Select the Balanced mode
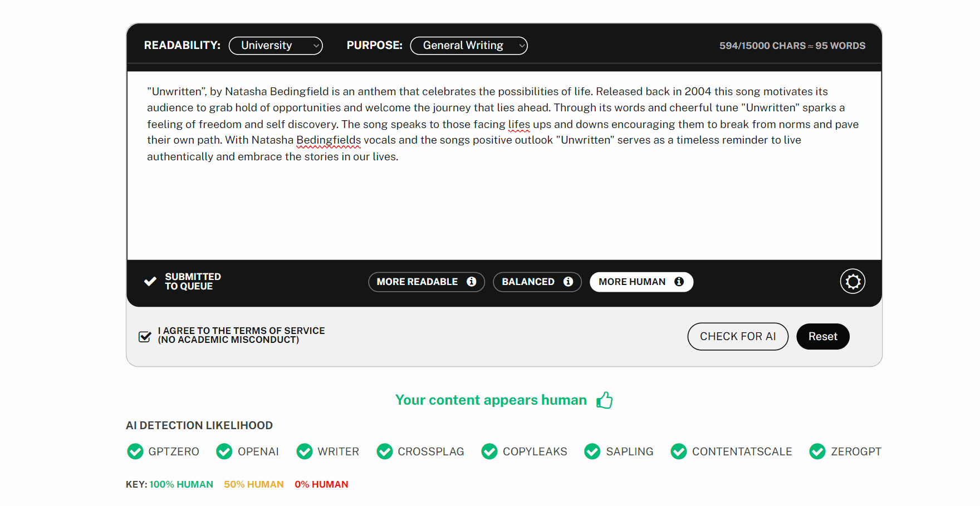This screenshot has width=980, height=506. click(x=528, y=282)
